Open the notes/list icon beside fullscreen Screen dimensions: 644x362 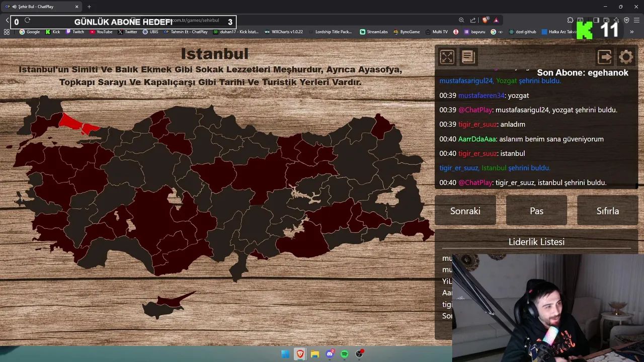468,57
